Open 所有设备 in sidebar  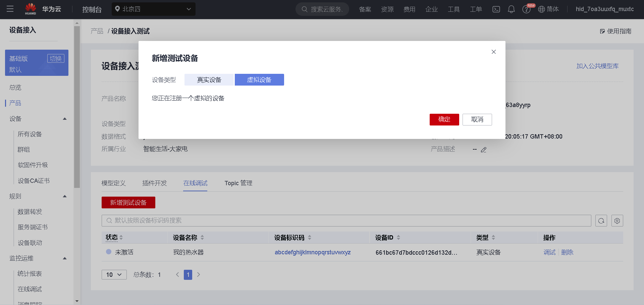[x=30, y=134]
